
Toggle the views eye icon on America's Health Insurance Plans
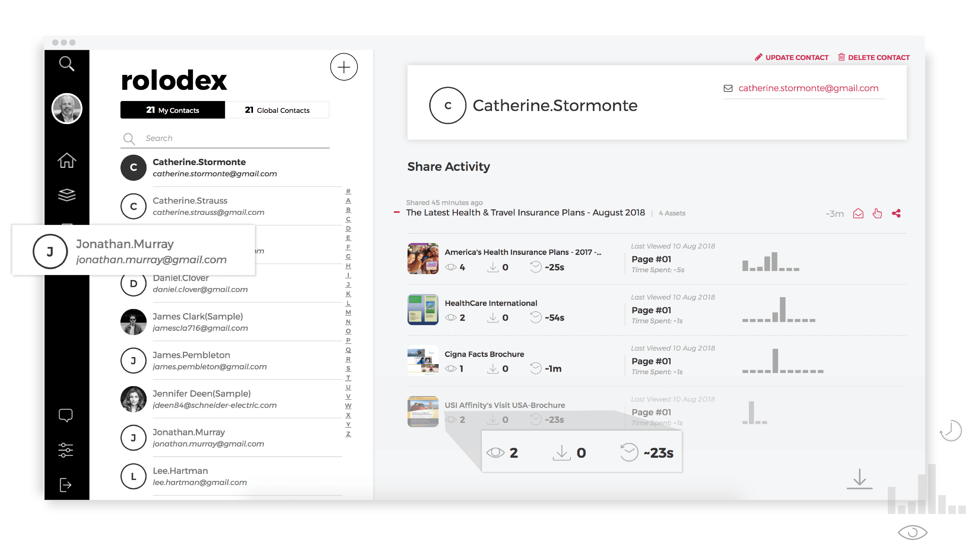(x=452, y=267)
